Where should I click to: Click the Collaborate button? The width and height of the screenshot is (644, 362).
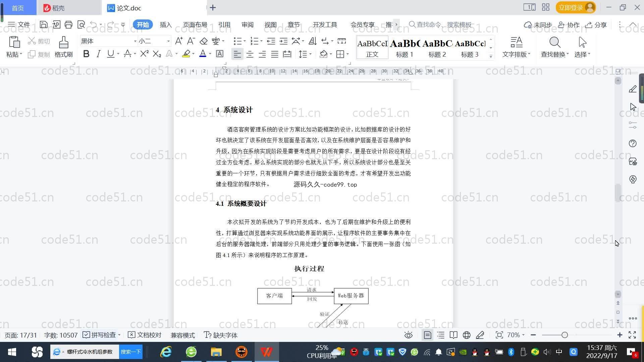click(x=569, y=25)
